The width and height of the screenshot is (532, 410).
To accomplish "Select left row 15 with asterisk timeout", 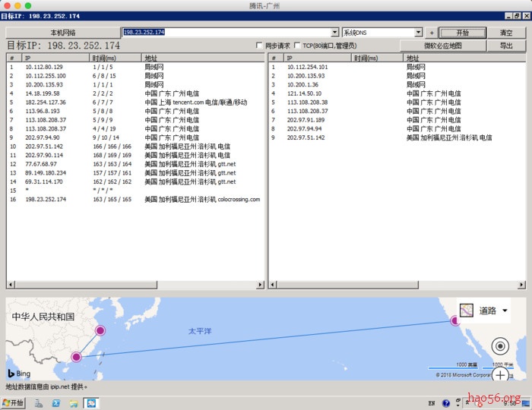I will [135, 191].
